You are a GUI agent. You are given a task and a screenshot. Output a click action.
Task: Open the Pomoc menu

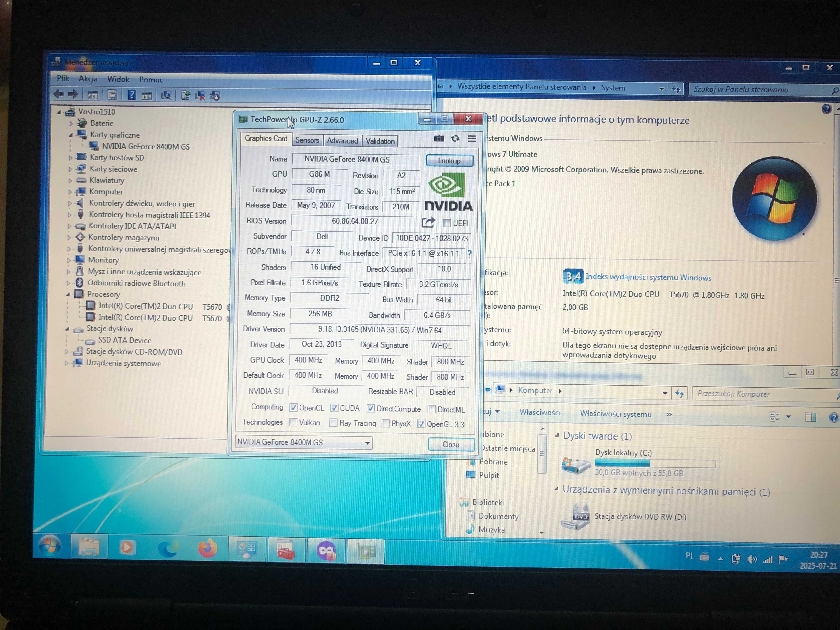point(151,80)
